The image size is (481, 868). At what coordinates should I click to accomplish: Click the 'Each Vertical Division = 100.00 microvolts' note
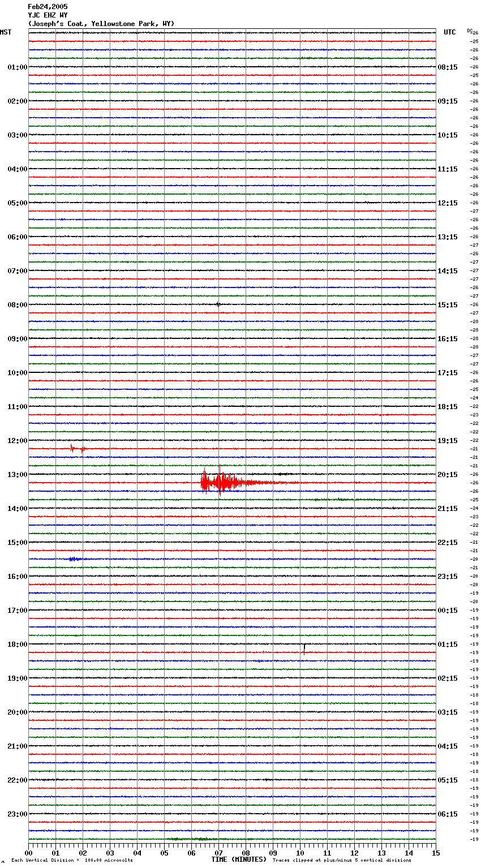[72, 861]
